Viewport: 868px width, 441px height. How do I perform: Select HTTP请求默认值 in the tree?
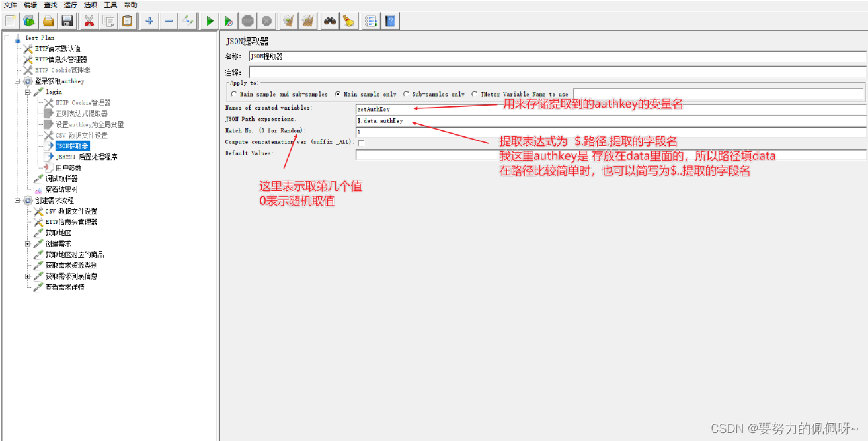pyautogui.click(x=58, y=48)
